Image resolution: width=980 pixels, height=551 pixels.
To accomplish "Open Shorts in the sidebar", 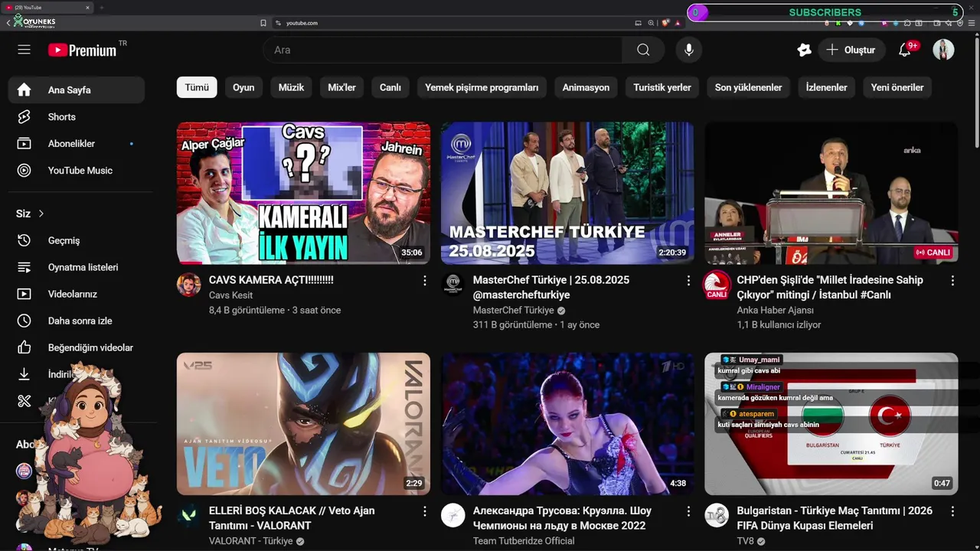I will [77, 116].
